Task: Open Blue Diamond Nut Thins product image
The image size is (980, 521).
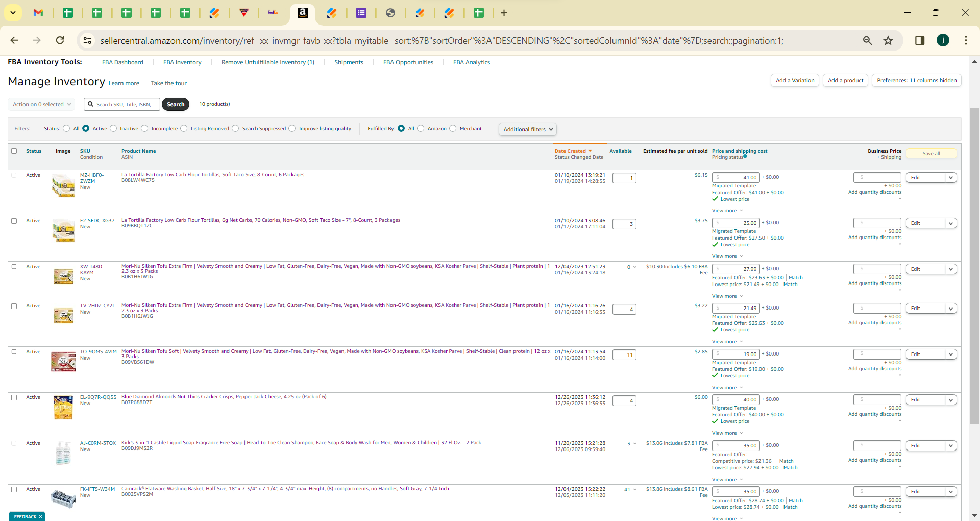Action: tap(63, 408)
